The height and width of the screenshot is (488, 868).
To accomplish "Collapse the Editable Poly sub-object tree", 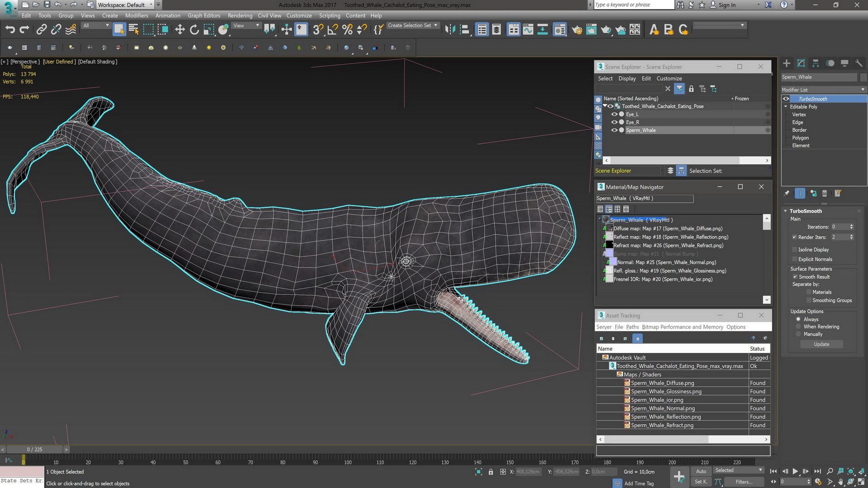I will point(786,107).
